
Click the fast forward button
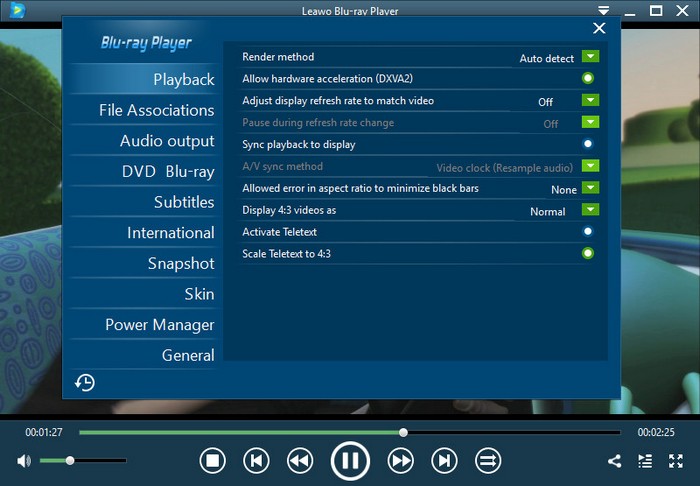[401, 460]
